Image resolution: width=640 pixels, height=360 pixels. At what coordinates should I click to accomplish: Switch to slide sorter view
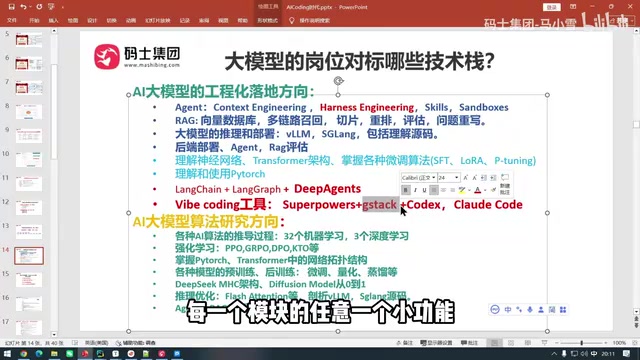click(x=511, y=343)
